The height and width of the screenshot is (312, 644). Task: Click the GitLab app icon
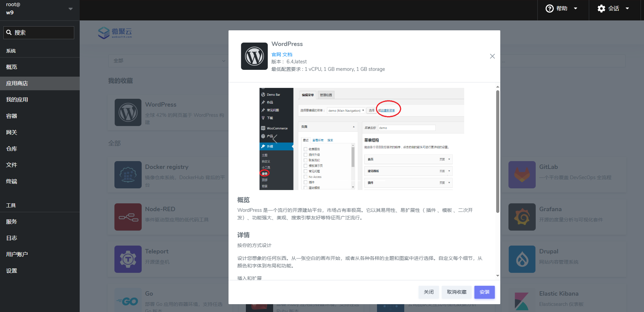[522, 175]
